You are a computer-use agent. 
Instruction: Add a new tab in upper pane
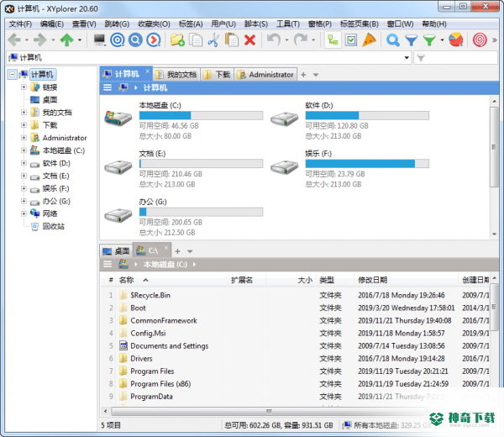[303, 75]
